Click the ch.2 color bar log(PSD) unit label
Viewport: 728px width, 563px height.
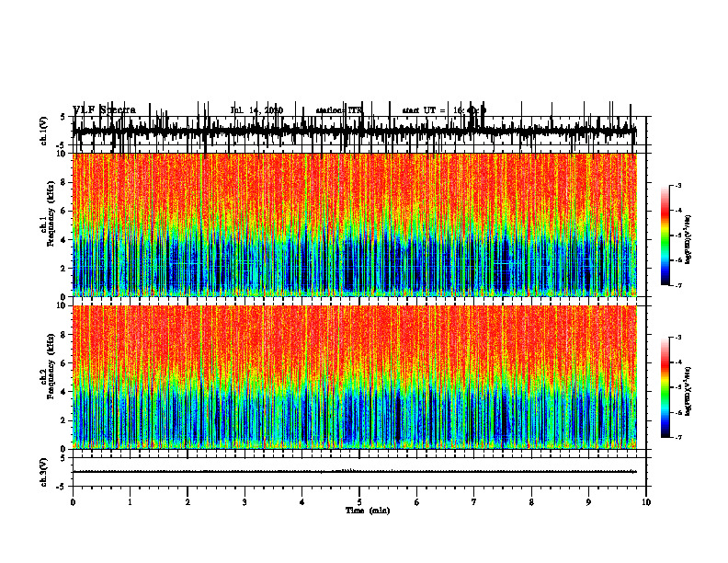[688, 391]
